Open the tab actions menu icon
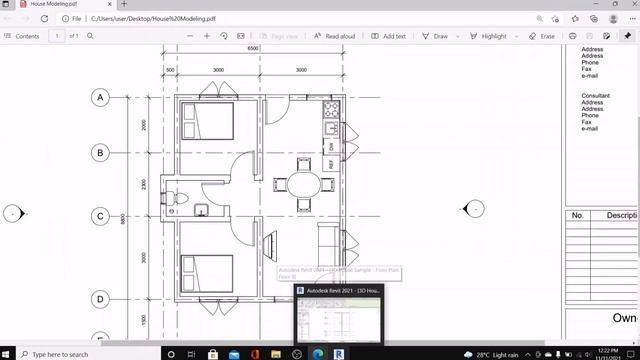The height and width of the screenshot is (360, 640). tap(6, 4)
